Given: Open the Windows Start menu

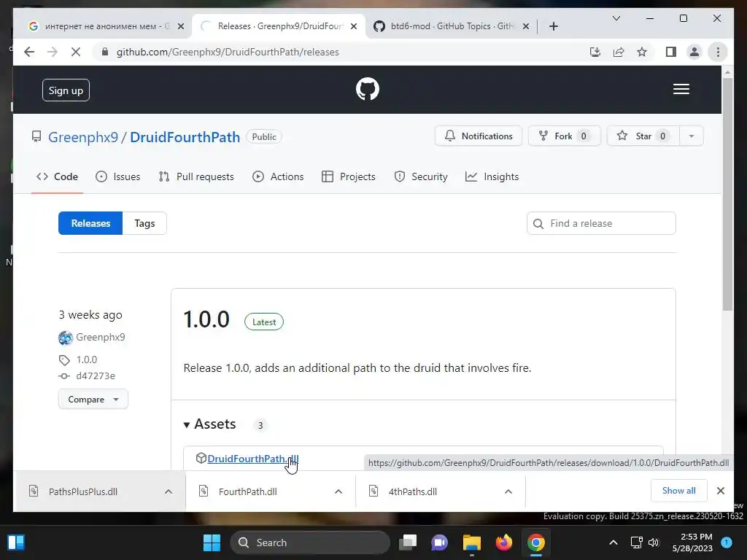Looking at the screenshot, I should (x=212, y=542).
